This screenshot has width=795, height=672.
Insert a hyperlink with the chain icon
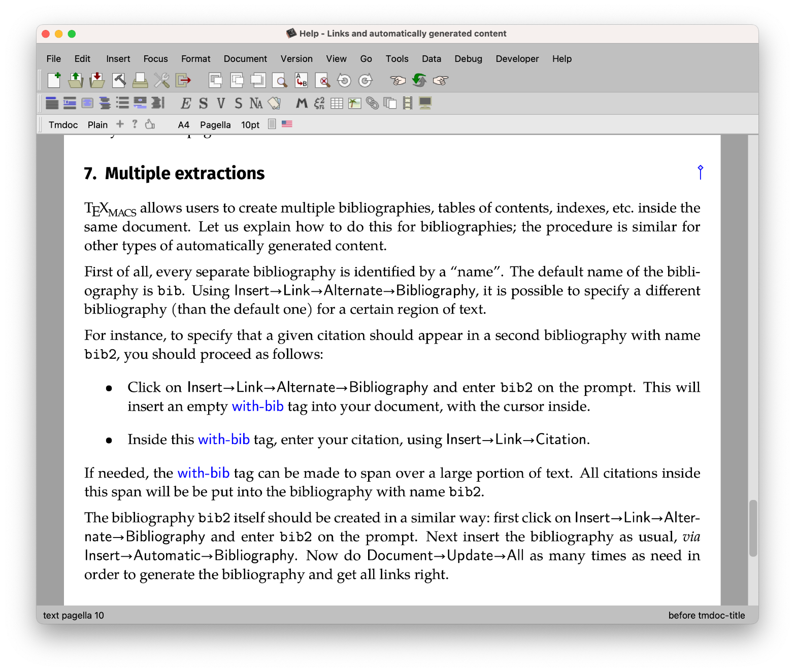tap(372, 104)
